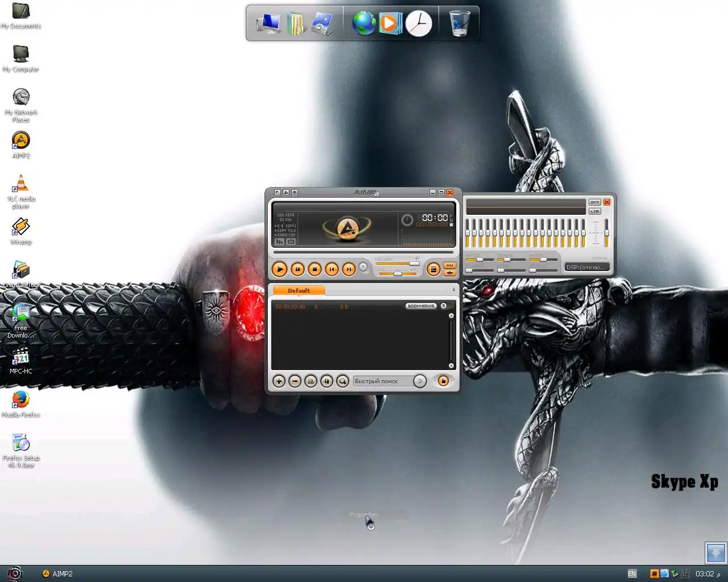
Task: Open the clock icon in top dock
Action: 419,23
